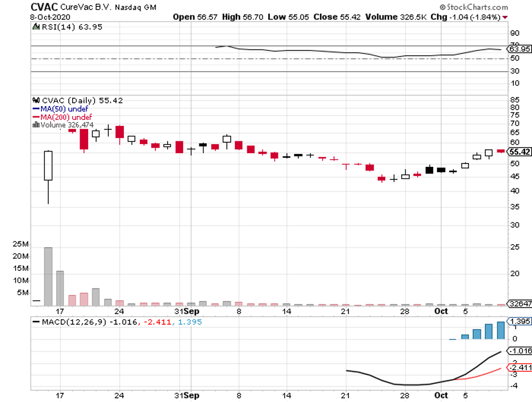532x402 pixels.
Task: Click the tallest blue MACD histogram bar
Action: click(x=501, y=330)
